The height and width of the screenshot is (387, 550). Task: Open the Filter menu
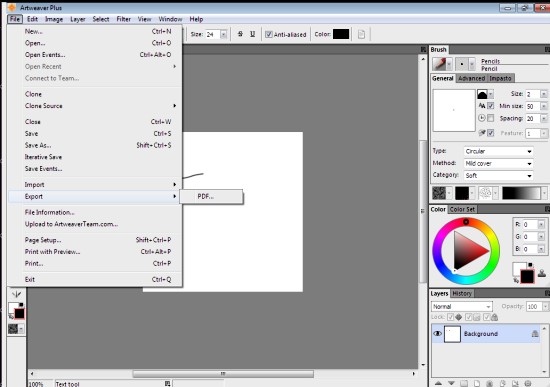[x=123, y=19]
